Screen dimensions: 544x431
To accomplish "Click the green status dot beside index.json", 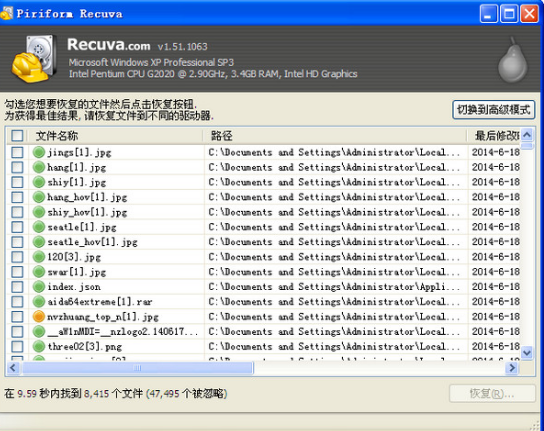I will point(39,286).
